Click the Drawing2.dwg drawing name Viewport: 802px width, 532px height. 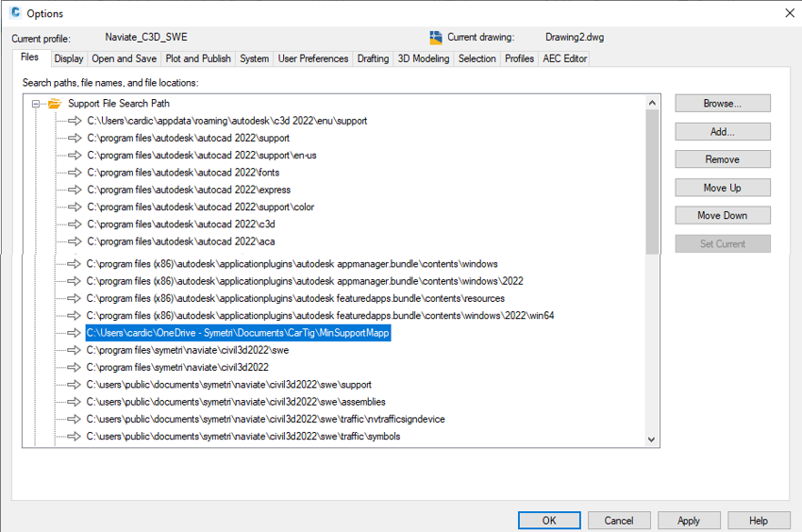coord(575,37)
